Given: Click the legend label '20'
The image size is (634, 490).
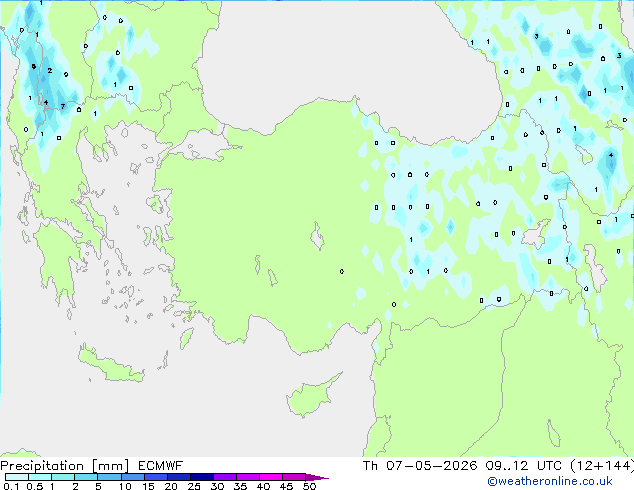Looking at the screenshot, I should [x=171, y=486].
